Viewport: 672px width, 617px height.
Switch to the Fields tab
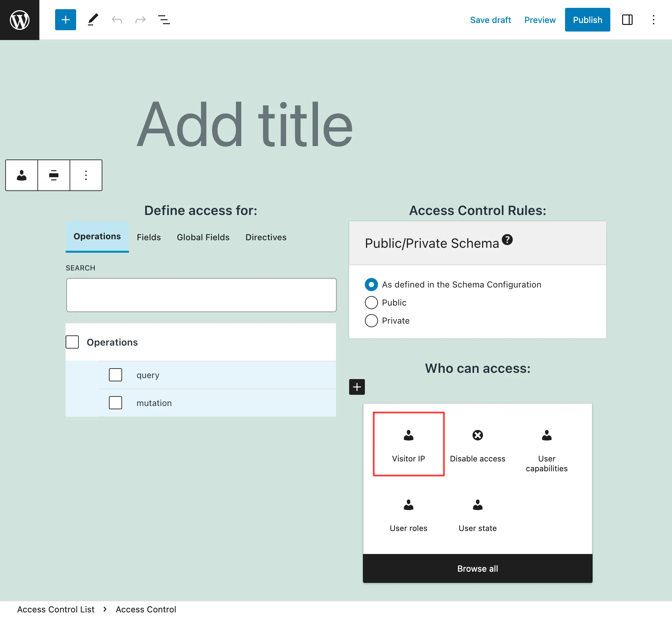[x=149, y=237]
